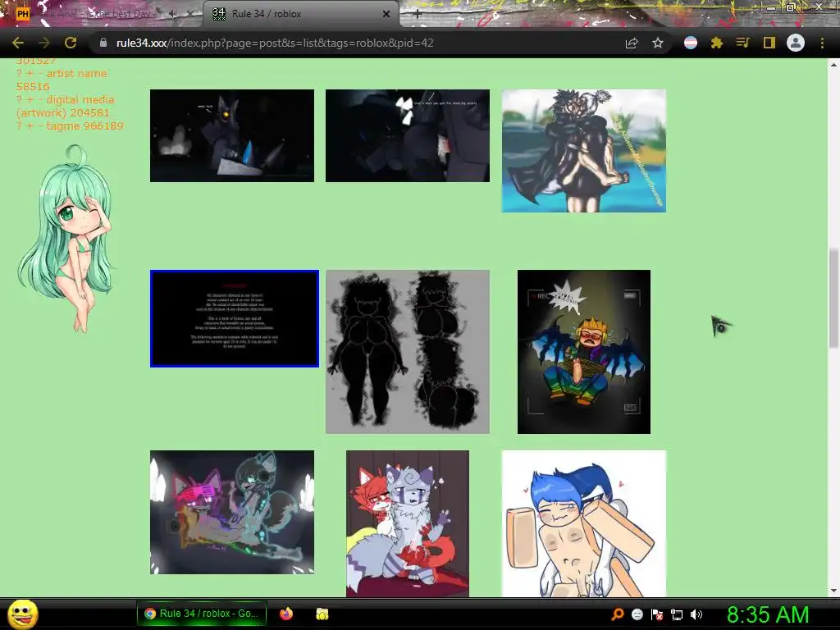Open the Chrome three-dot menu
Viewport: 840px width, 630px height.
(822, 43)
